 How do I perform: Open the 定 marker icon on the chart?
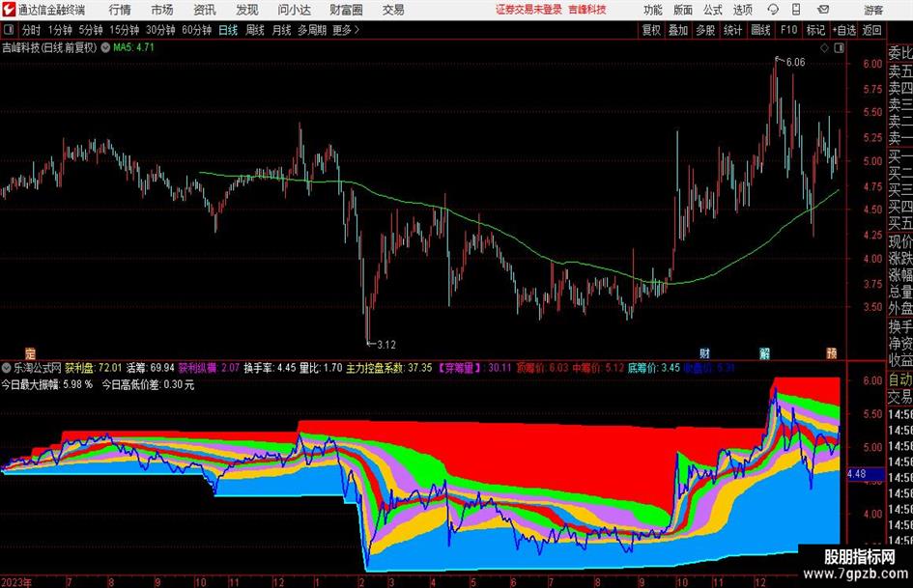pyautogui.click(x=30, y=352)
